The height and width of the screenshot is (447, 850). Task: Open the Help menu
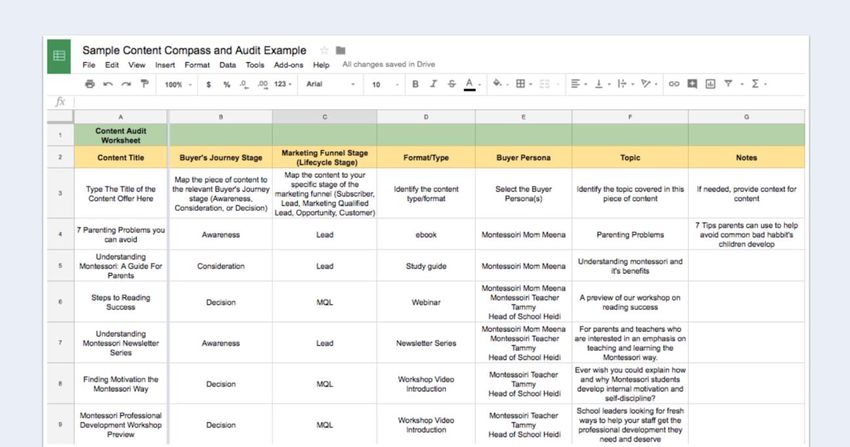point(321,65)
